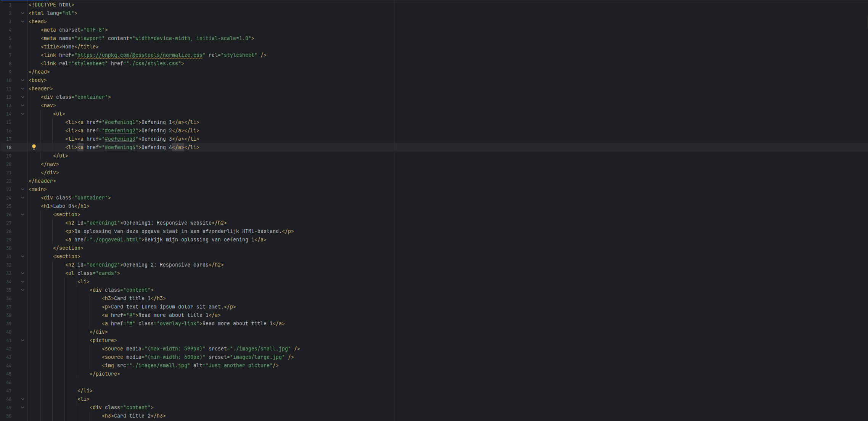Collapse the nav block on line 13
The image size is (868, 421).
[23, 106]
